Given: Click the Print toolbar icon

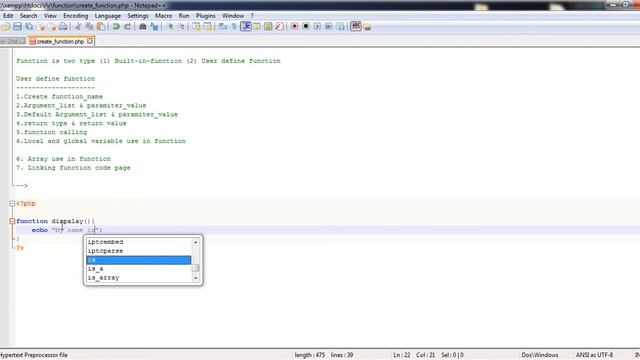Looking at the screenshot, I should [63, 27].
